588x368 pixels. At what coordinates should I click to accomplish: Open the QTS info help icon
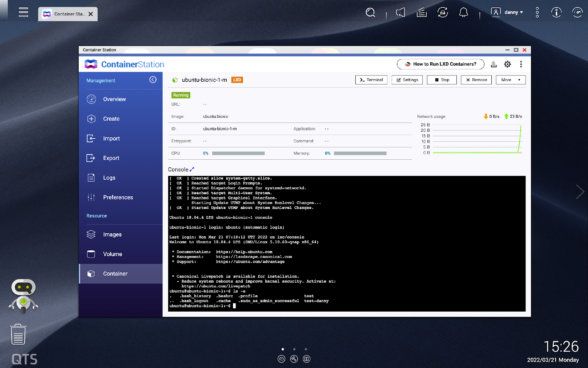point(556,13)
